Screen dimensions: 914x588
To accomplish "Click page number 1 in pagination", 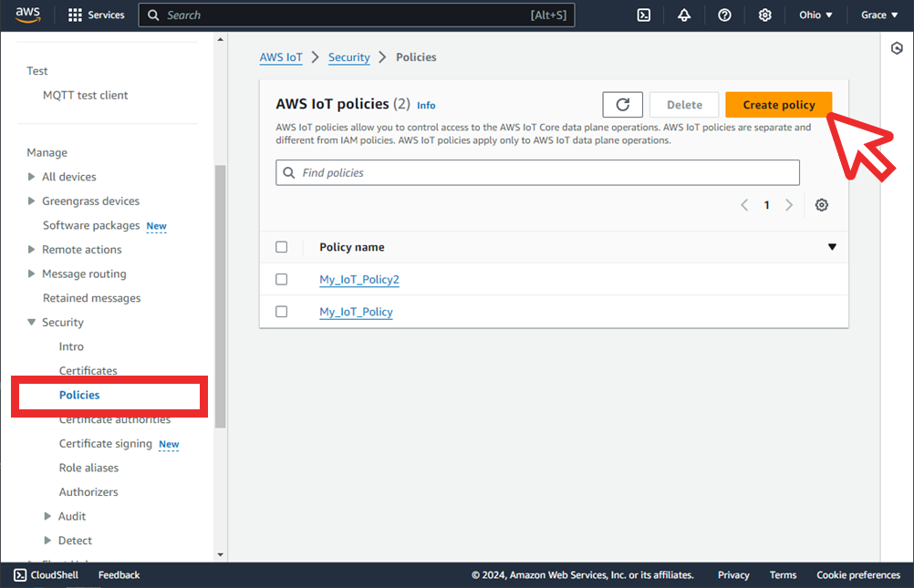I will click(x=766, y=205).
